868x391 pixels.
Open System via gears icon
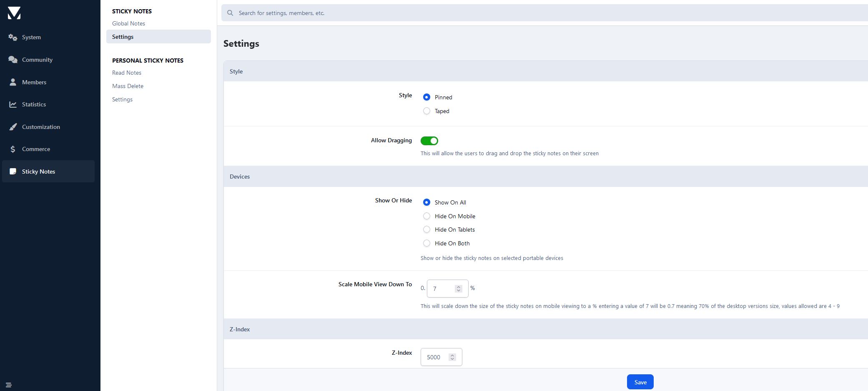click(13, 38)
